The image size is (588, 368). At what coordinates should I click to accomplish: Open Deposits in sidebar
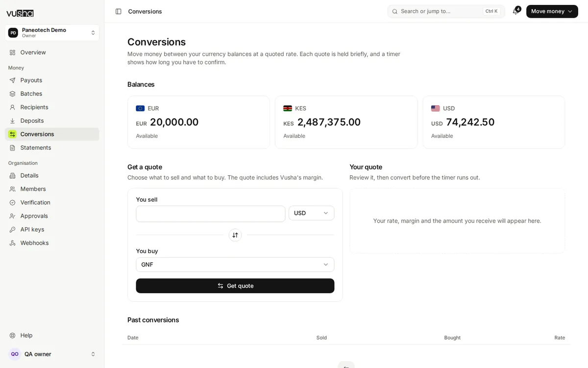[52, 121]
